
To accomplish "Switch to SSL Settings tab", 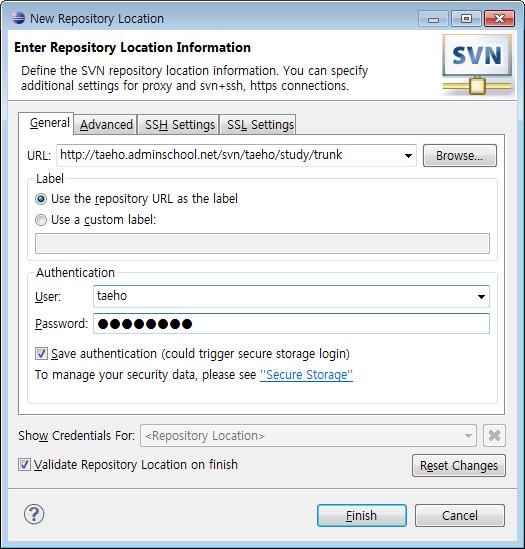I will pyautogui.click(x=259, y=125).
